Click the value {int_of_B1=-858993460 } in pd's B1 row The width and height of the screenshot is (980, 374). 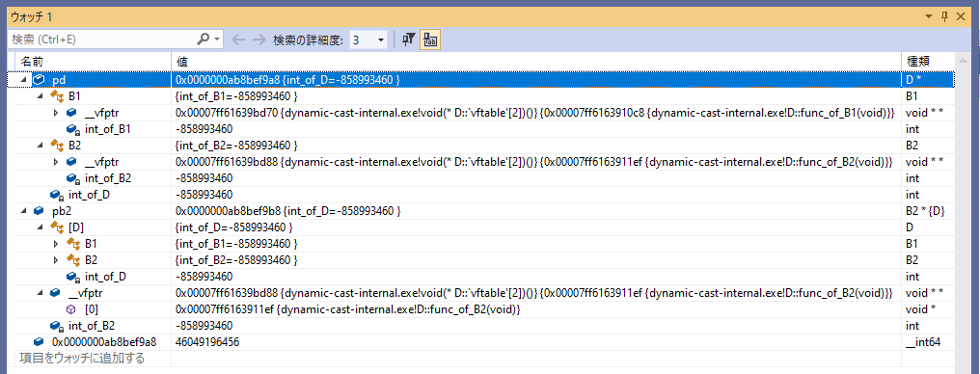pyautogui.click(x=236, y=96)
